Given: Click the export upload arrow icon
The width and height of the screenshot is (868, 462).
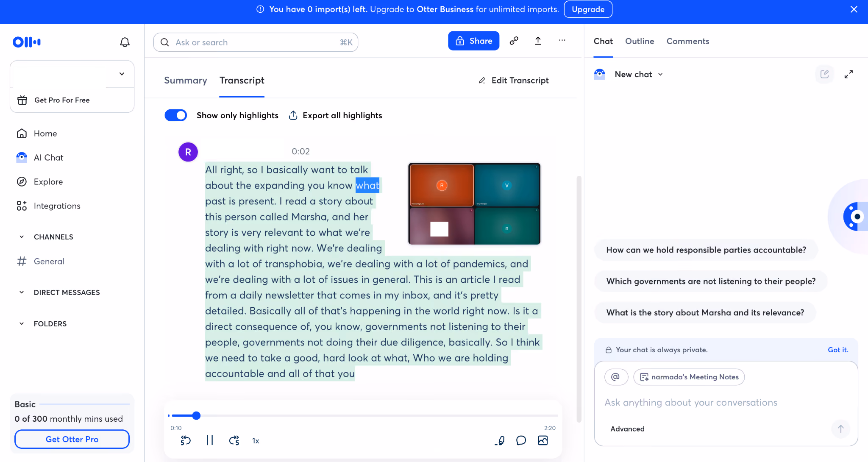Looking at the screenshot, I should tap(538, 41).
